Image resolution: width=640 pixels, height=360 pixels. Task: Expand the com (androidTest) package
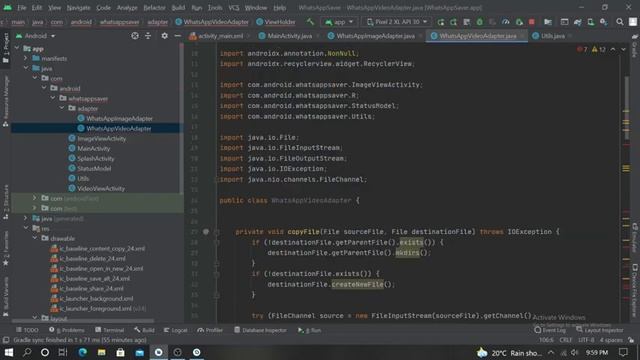click(x=35, y=198)
